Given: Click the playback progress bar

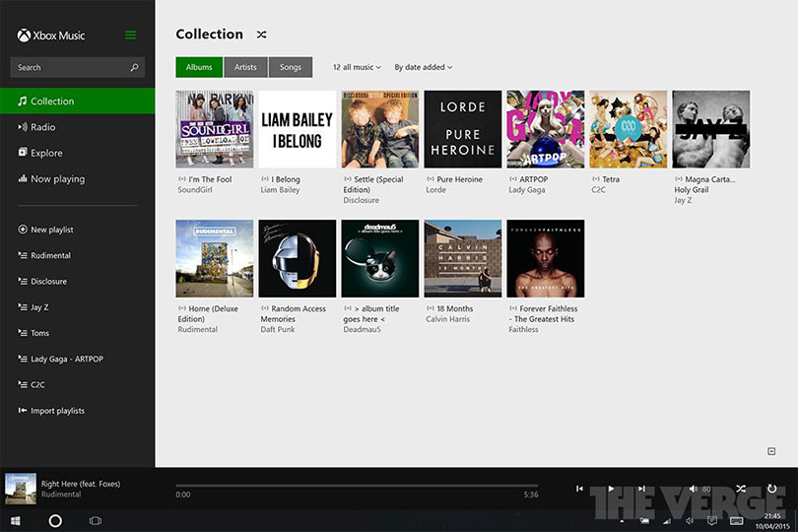Looking at the screenshot, I should [357, 486].
